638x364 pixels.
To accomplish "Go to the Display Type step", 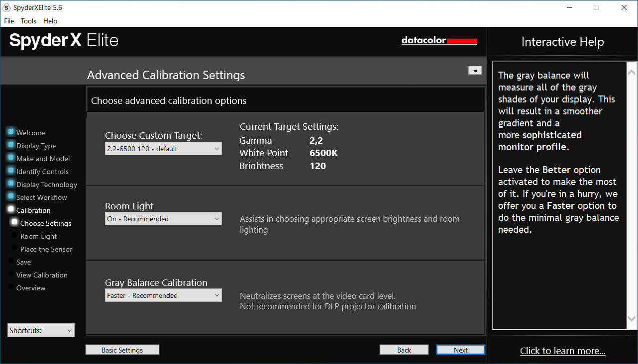I will click(36, 146).
